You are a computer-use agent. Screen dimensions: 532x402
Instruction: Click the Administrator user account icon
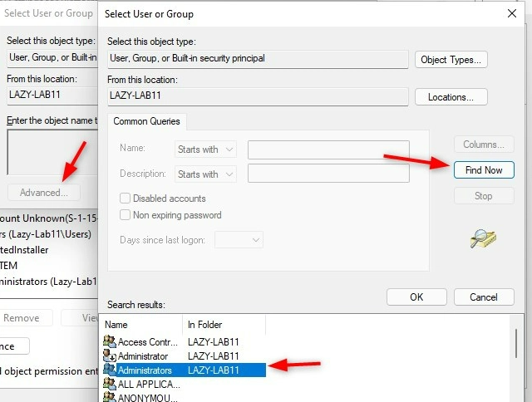110,355
